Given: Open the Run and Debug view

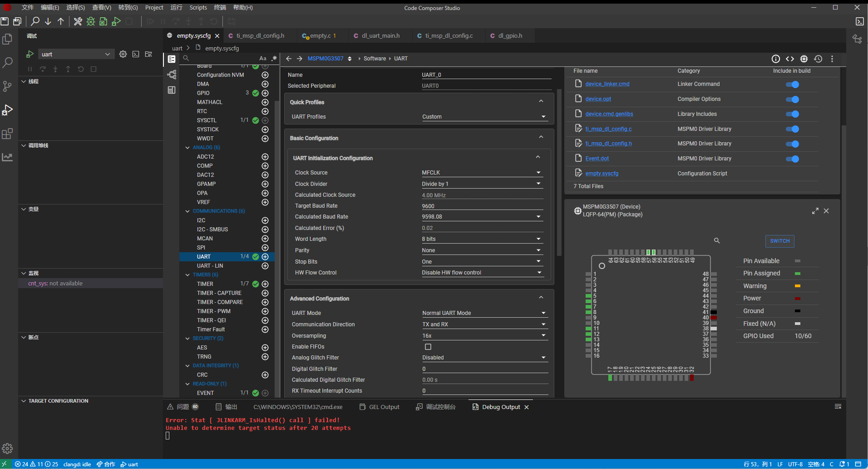Looking at the screenshot, I should (8, 110).
